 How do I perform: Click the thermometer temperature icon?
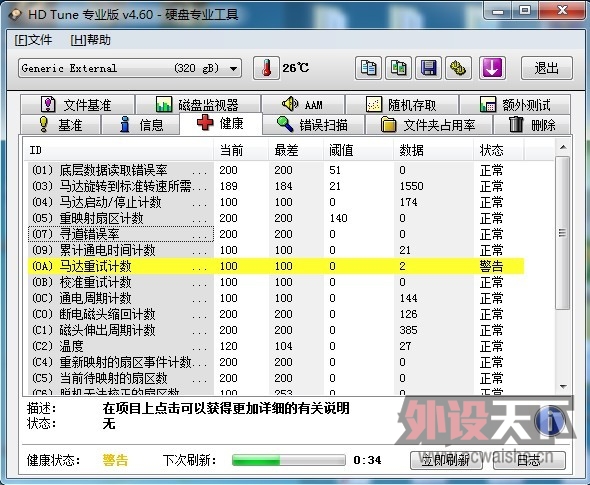(x=266, y=68)
